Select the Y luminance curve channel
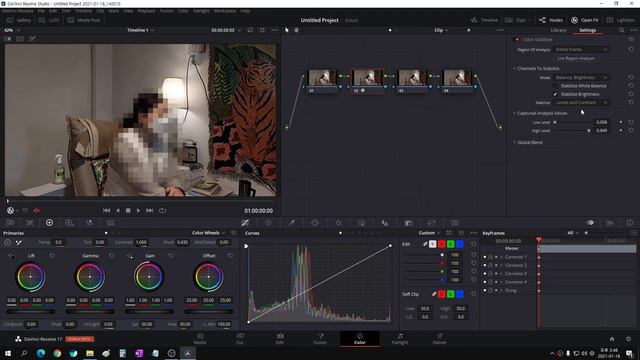This screenshot has height=360, width=640. click(x=433, y=244)
